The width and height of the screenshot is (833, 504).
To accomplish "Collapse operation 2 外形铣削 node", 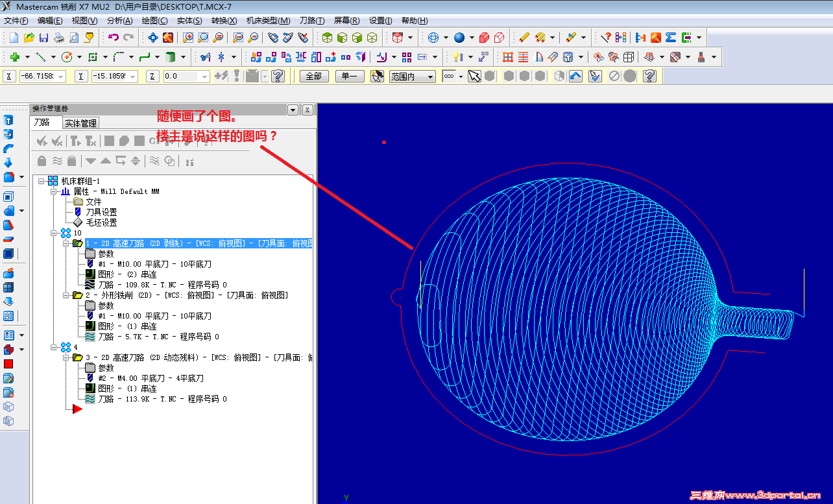I will (66, 295).
